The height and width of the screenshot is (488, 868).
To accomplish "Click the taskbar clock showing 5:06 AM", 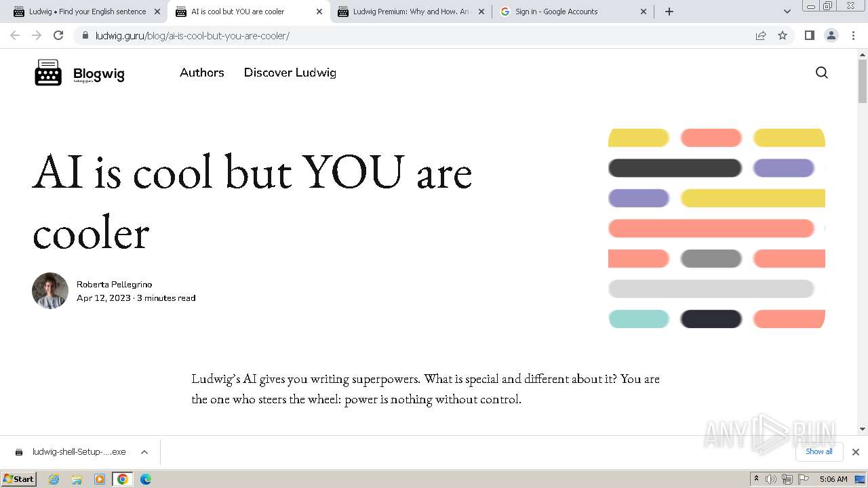I will pos(833,479).
